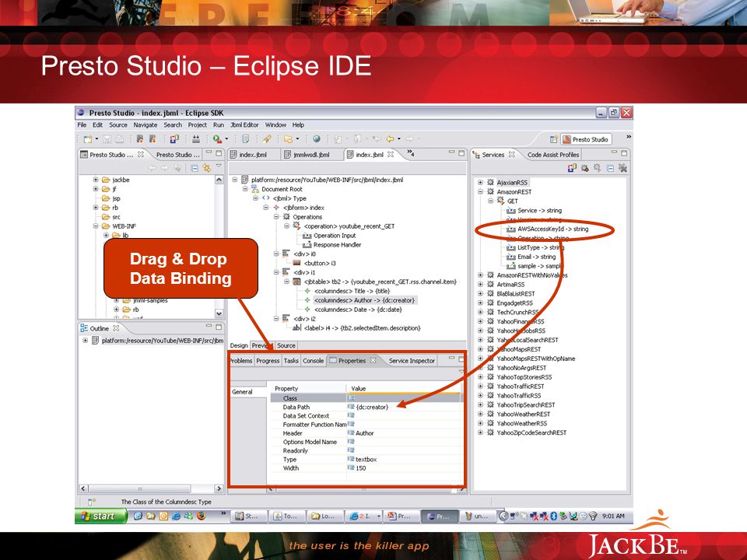Select the YahooWeatherRSS service

click(x=521, y=423)
